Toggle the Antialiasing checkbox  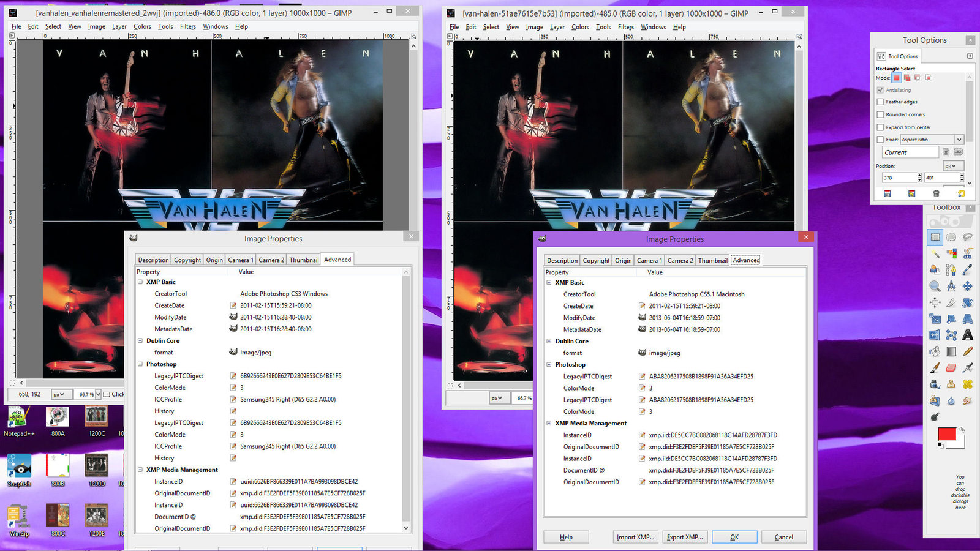click(880, 90)
